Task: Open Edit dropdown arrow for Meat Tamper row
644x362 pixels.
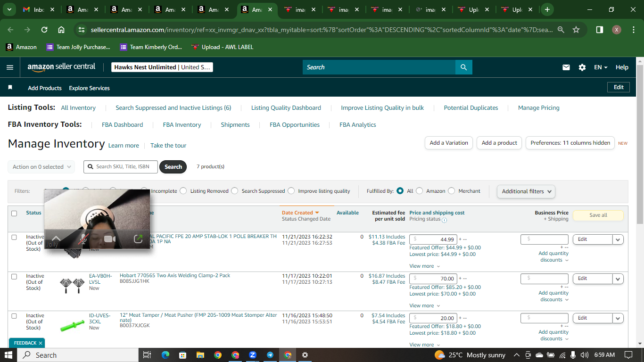Action: pyautogui.click(x=618, y=318)
